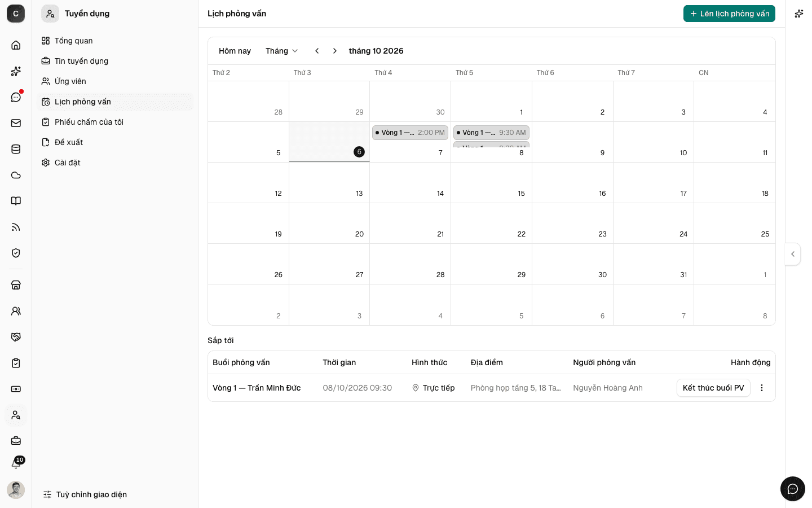Click Lên lịch phỏng vấn button
Viewport: 812px width, 508px height.
729,14
